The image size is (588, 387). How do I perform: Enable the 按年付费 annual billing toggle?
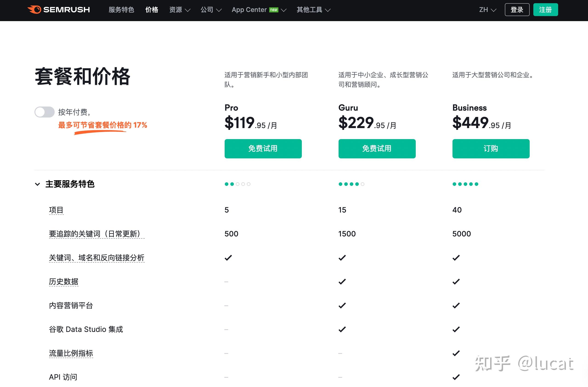tap(45, 112)
